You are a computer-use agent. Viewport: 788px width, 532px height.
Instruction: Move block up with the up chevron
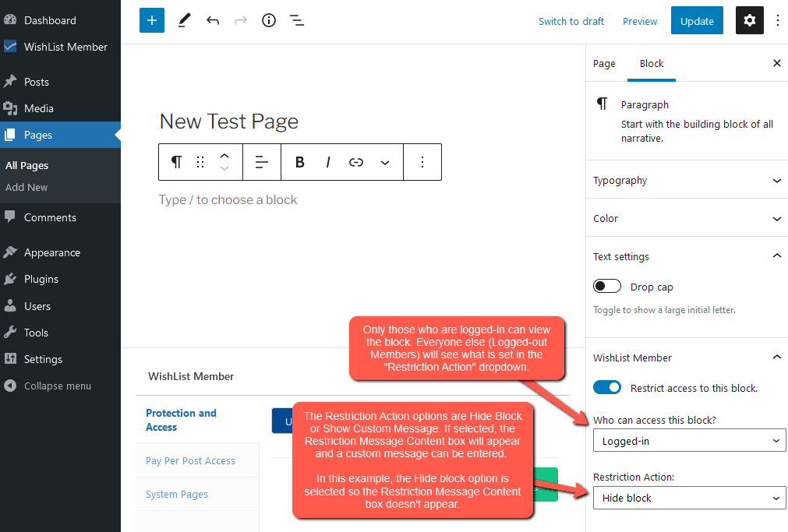tap(224, 157)
